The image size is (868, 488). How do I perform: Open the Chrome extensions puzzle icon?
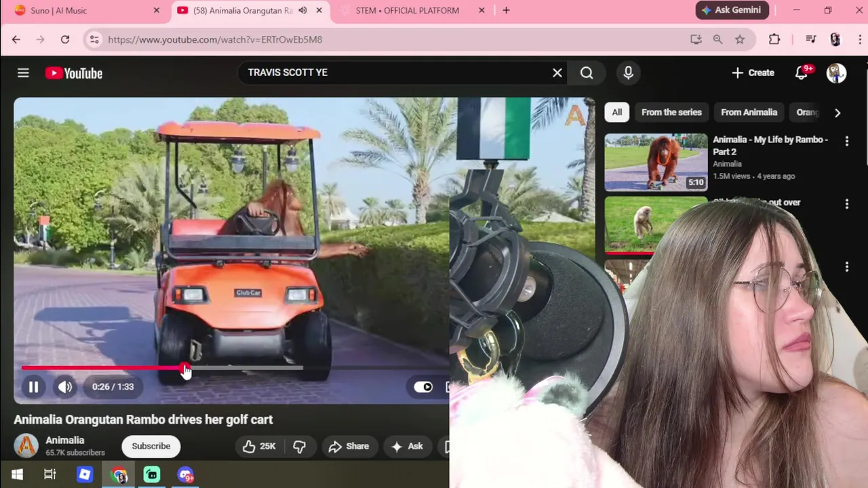774,39
